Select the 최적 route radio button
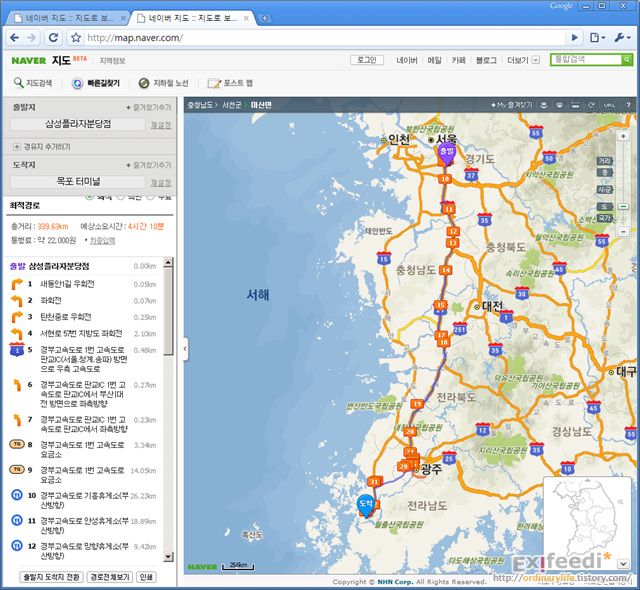640x590 pixels. (x=89, y=197)
